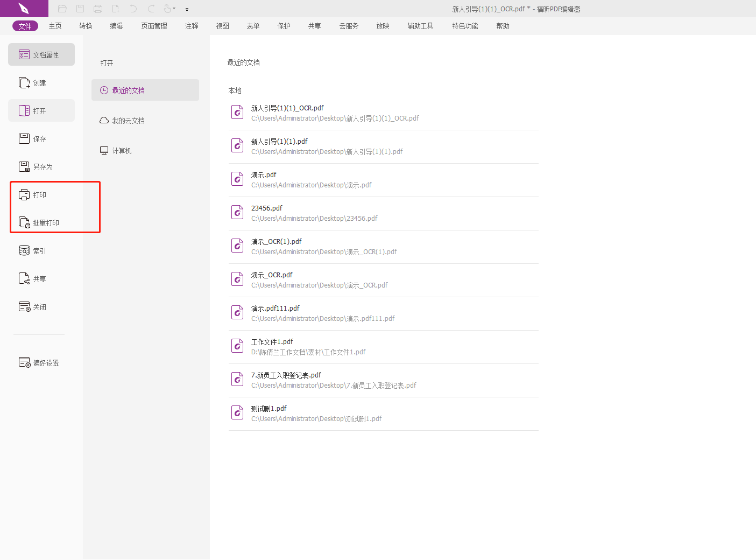756x560 pixels.
Task: Open recent file 工作文件1.pdf
Action: click(x=272, y=342)
